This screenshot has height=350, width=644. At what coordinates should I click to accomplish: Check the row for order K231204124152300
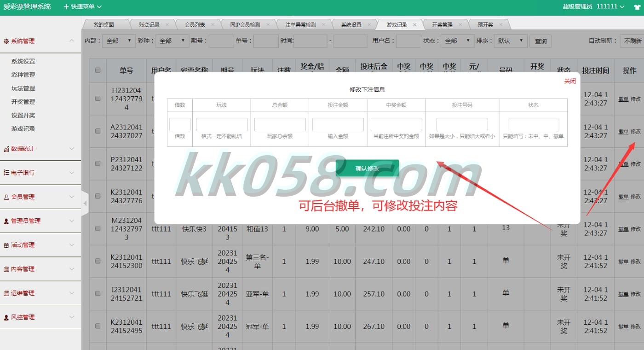(98, 261)
